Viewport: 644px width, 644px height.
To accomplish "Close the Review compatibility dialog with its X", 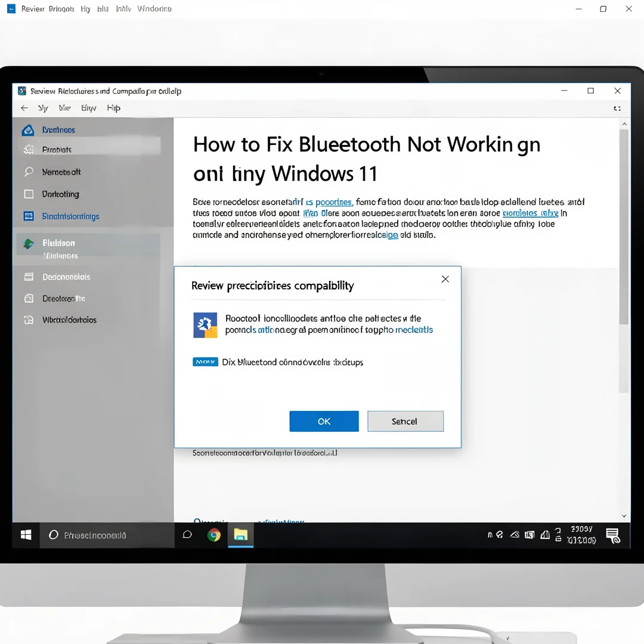I will [445, 279].
